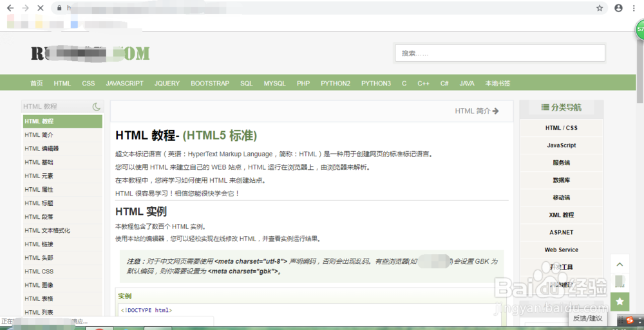Image resolution: width=644 pixels, height=330 pixels.
Task: Click the site logo in header
Action: (x=90, y=53)
